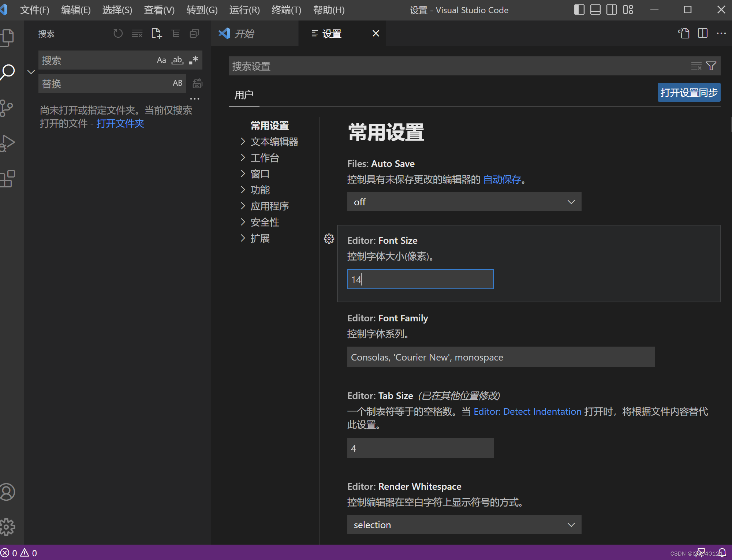732x560 pixels.
Task: Click the Replace All icon
Action: [198, 83]
